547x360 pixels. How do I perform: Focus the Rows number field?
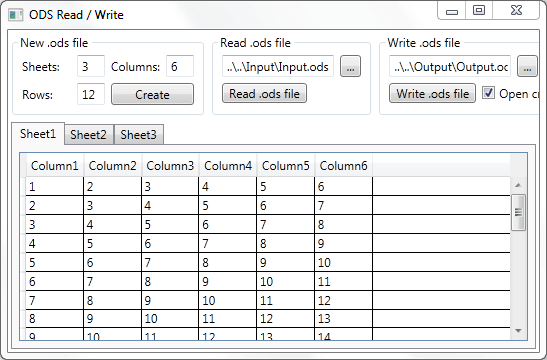(x=91, y=94)
